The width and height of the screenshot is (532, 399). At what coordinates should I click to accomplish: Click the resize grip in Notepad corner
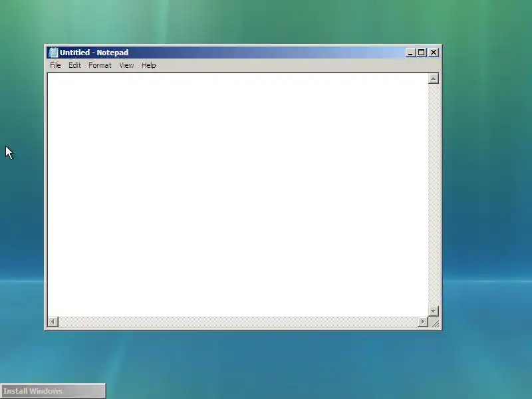tap(434, 323)
